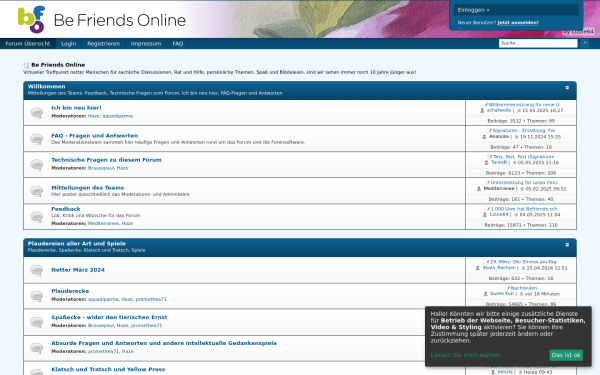Open the Plauderecke forum
Viewport: 600px width, 375px height.
[x=70, y=291]
